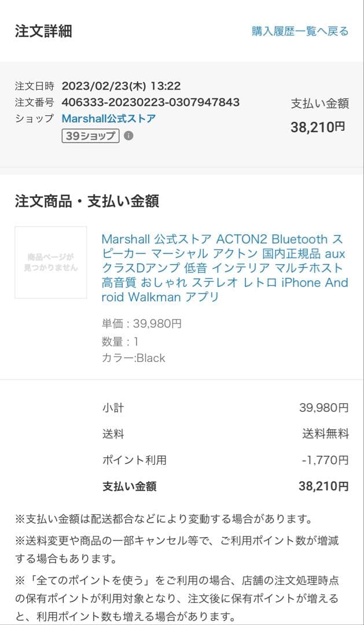Select the カラー:Black color label
This screenshot has width=364, height=625.
132,358
